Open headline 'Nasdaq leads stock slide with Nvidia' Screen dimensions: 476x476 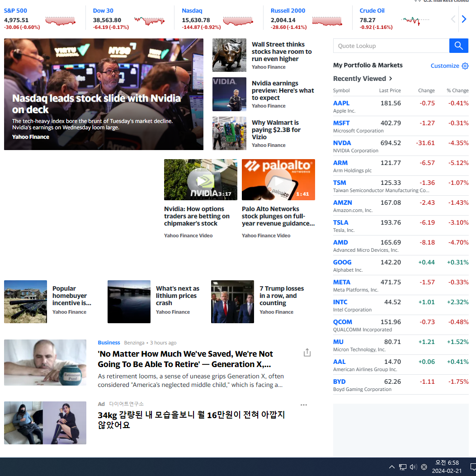click(96, 104)
